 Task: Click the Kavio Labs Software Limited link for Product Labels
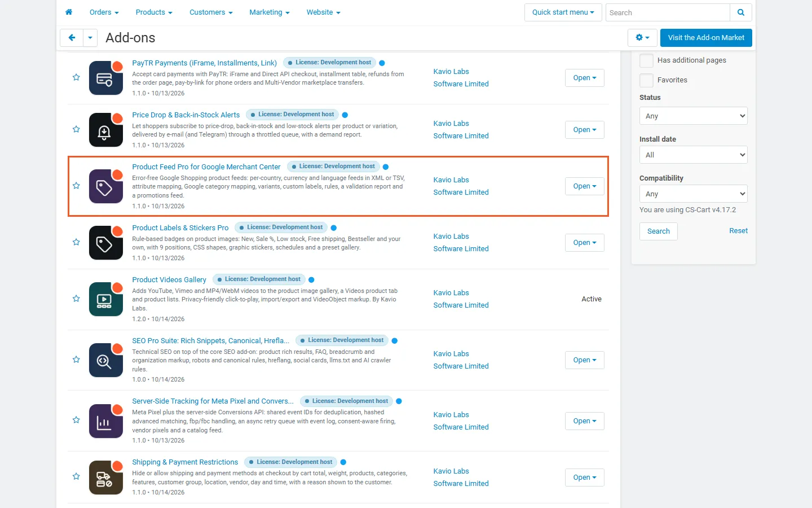coord(461,243)
